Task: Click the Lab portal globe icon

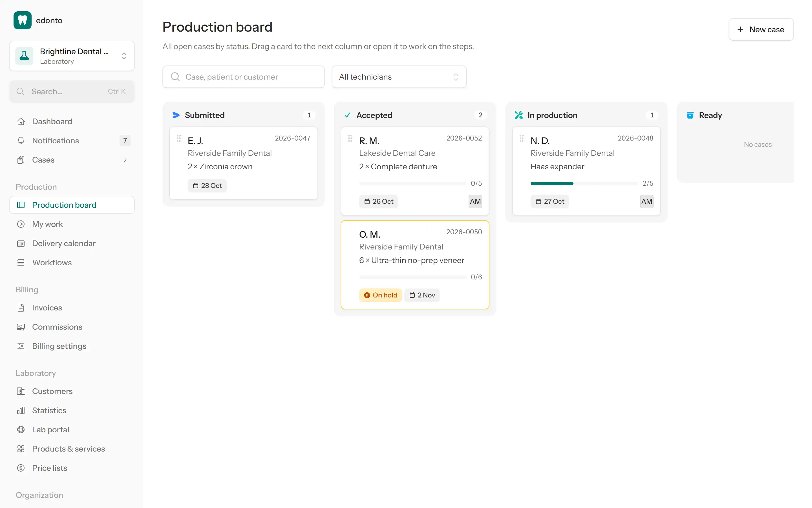Action: (21, 429)
